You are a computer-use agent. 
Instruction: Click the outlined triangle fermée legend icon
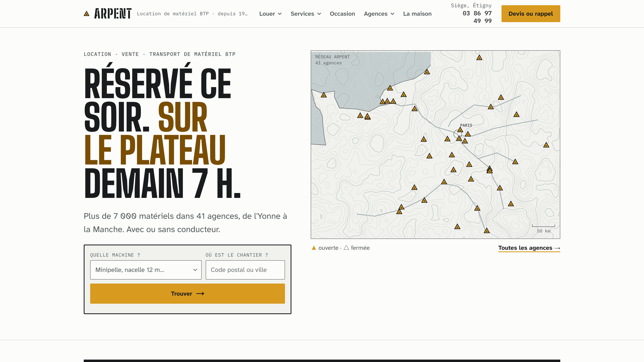coord(346,248)
